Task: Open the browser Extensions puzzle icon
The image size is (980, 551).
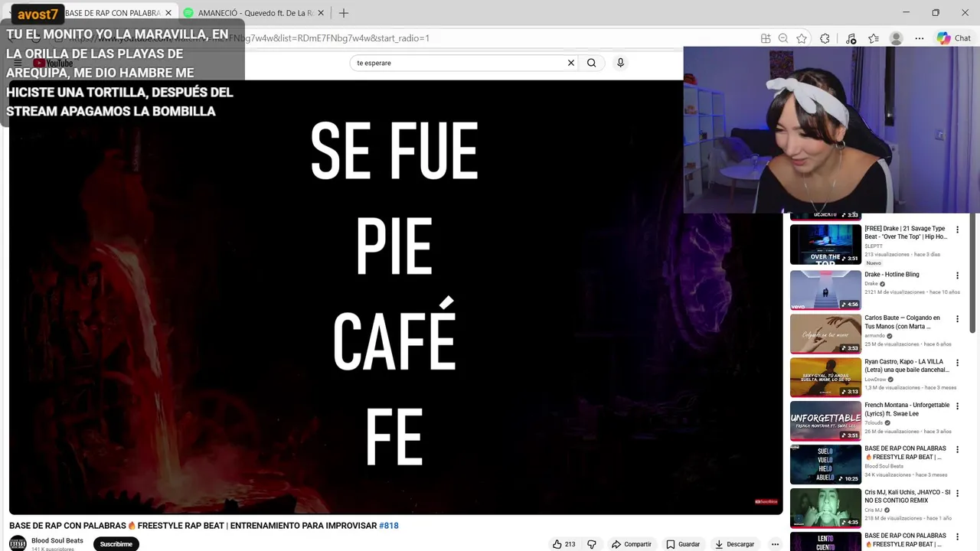Action: [825, 38]
